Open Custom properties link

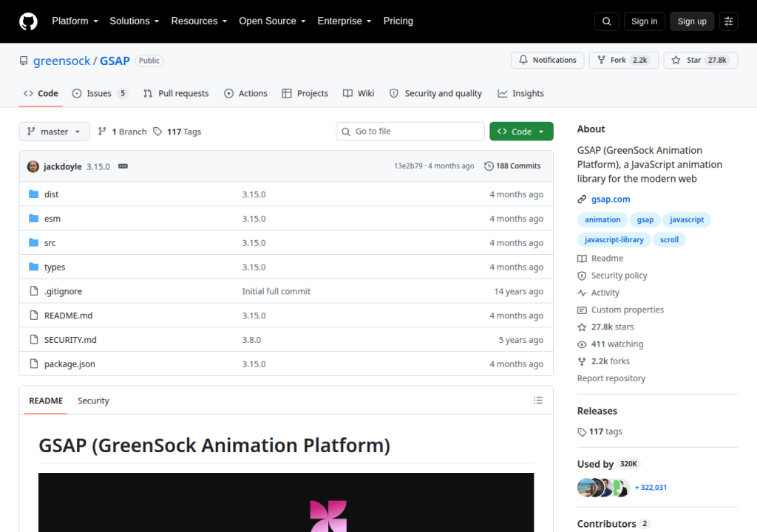tap(621, 310)
